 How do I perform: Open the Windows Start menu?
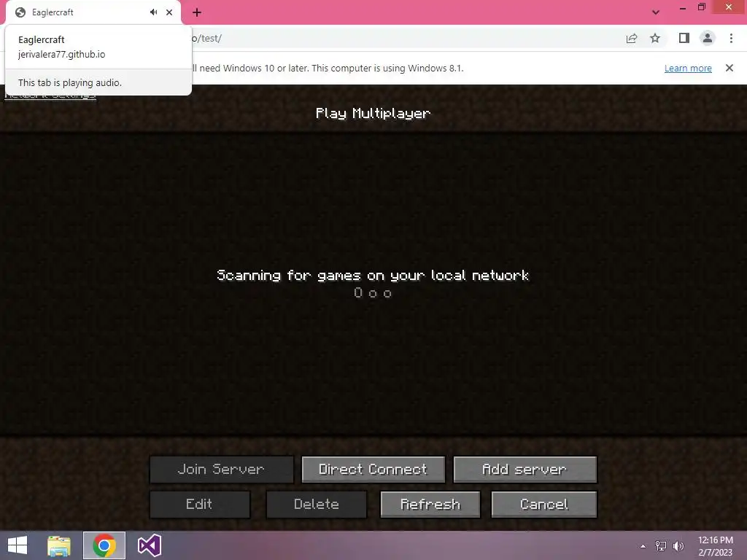pyautogui.click(x=18, y=545)
